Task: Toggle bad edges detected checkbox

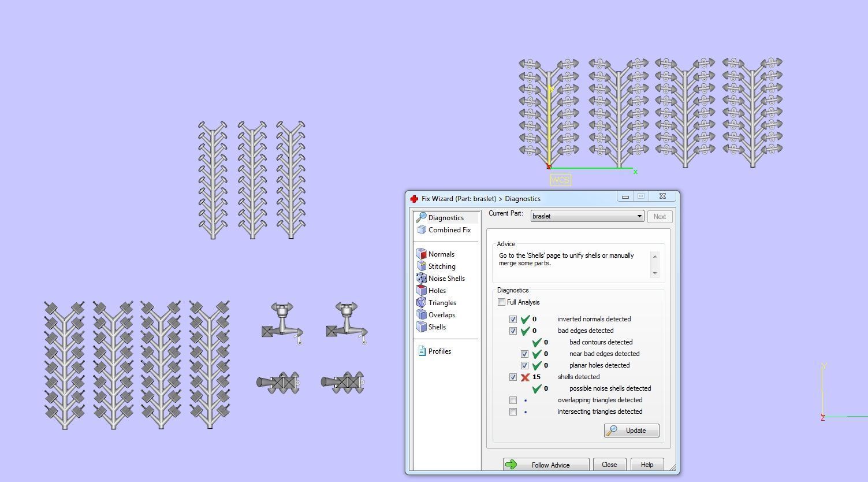Action: (x=513, y=331)
